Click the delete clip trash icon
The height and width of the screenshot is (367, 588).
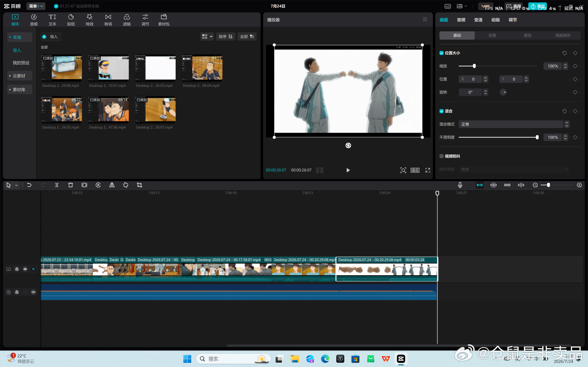(x=71, y=185)
